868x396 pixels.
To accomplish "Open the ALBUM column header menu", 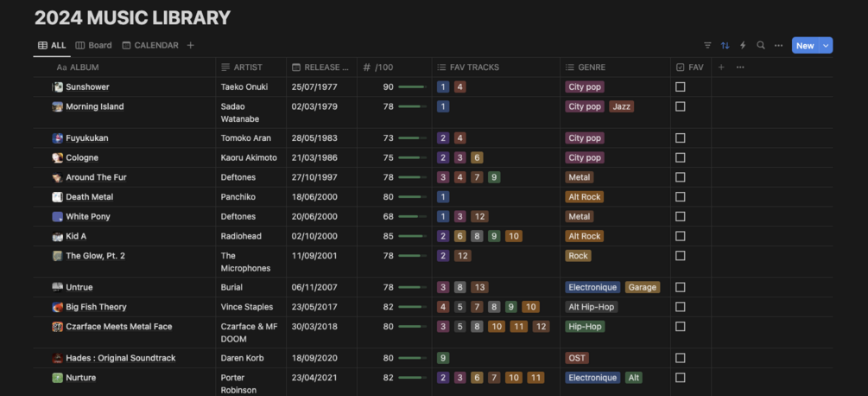I will [124, 67].
